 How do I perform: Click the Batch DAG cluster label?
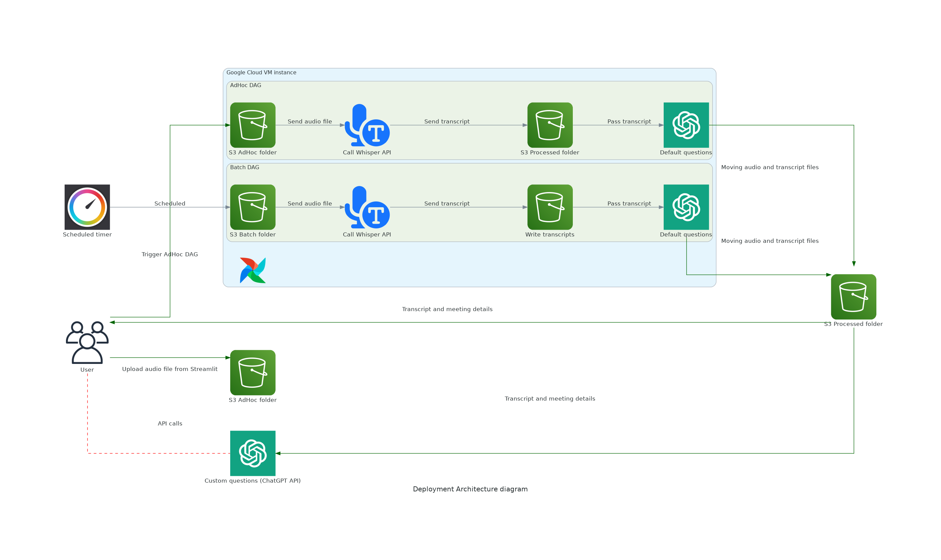click(x=245, y=167)
